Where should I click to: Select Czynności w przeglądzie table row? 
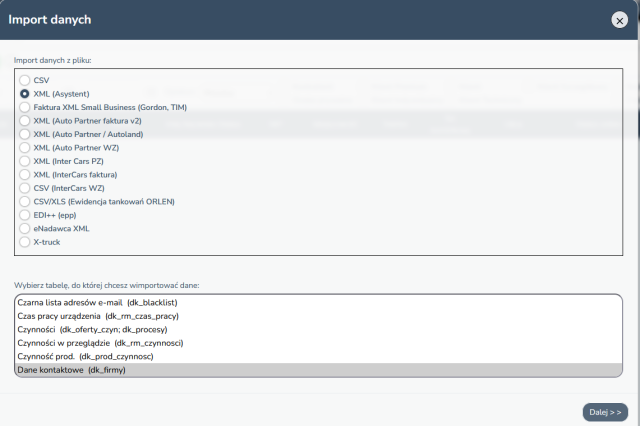click(x=318, y=343)
